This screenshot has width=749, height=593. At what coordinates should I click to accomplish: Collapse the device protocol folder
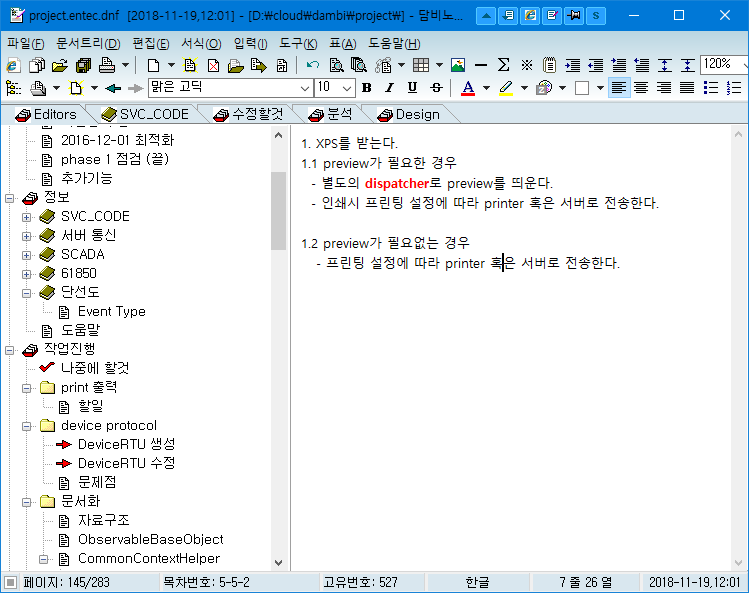pyautogui.click(x=27, y=426)
